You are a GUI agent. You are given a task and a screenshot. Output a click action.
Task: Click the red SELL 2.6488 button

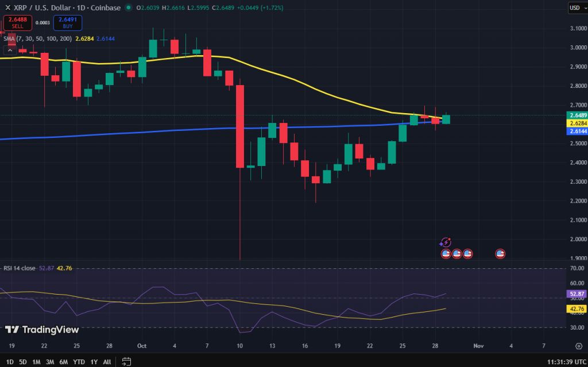(17, 22)
